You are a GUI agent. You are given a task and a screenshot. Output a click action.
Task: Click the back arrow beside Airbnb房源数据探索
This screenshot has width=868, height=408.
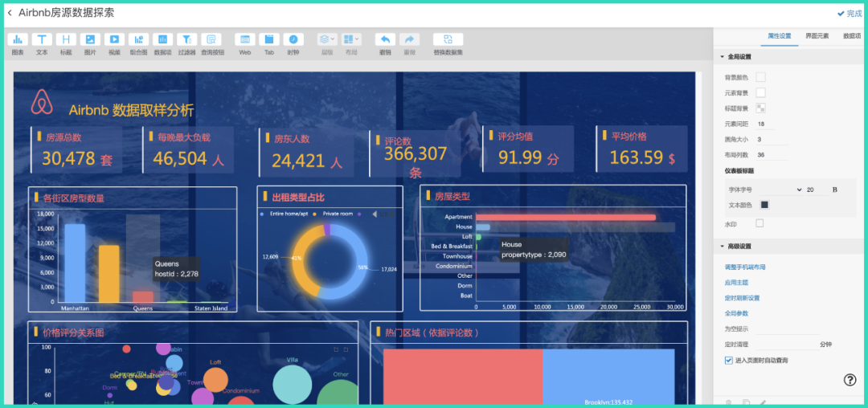tap(10, 13)
